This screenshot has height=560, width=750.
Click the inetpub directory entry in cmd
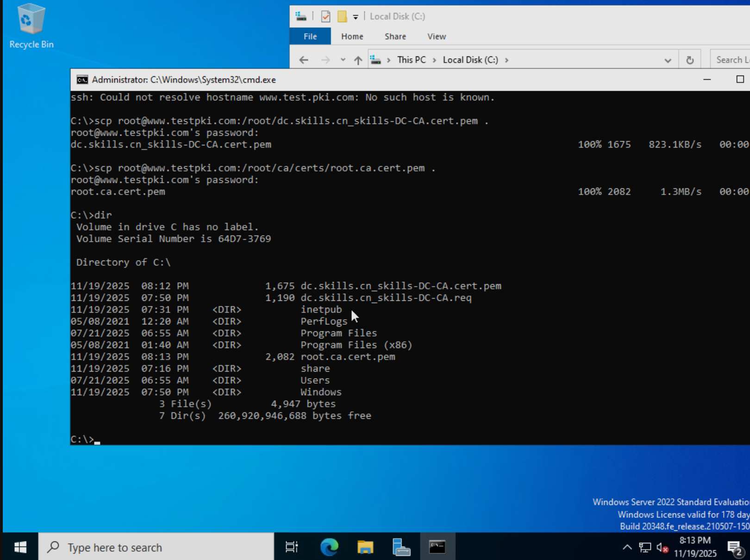coord(321,310)
